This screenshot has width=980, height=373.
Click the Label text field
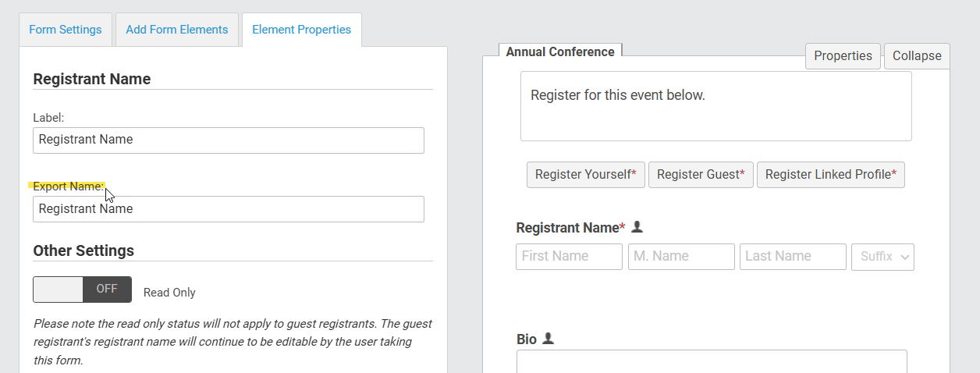pyautogui.click(x=229, y=140)
